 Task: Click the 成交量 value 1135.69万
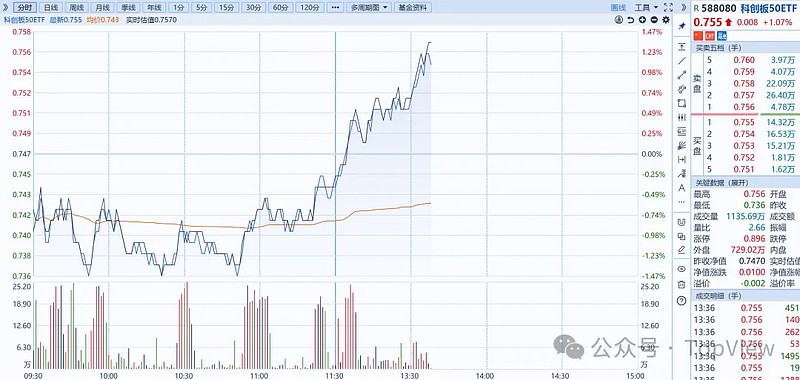744,216
